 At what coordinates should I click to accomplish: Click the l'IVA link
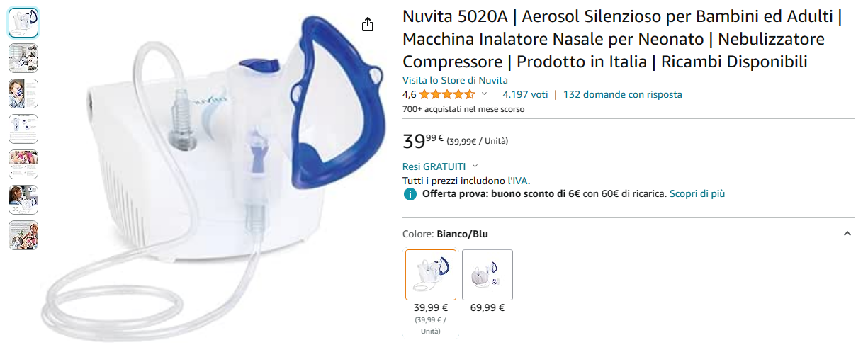click(x=517, y=181)
